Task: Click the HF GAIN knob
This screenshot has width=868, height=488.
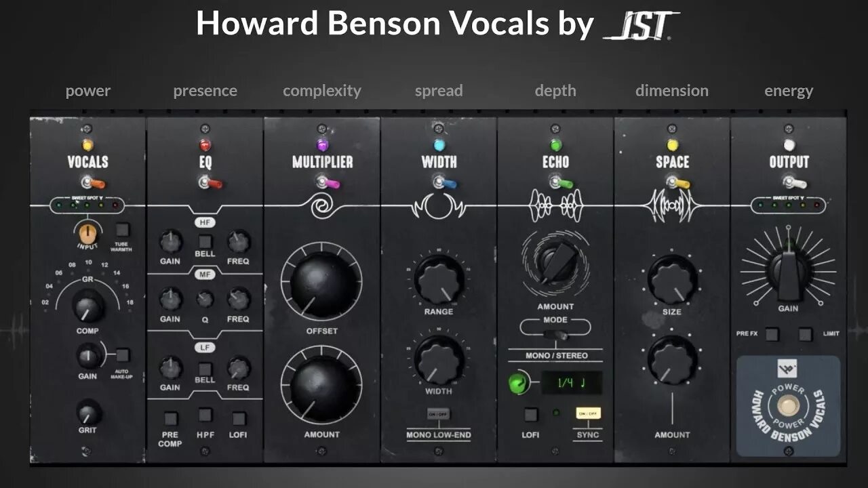Action: (170, 241)
